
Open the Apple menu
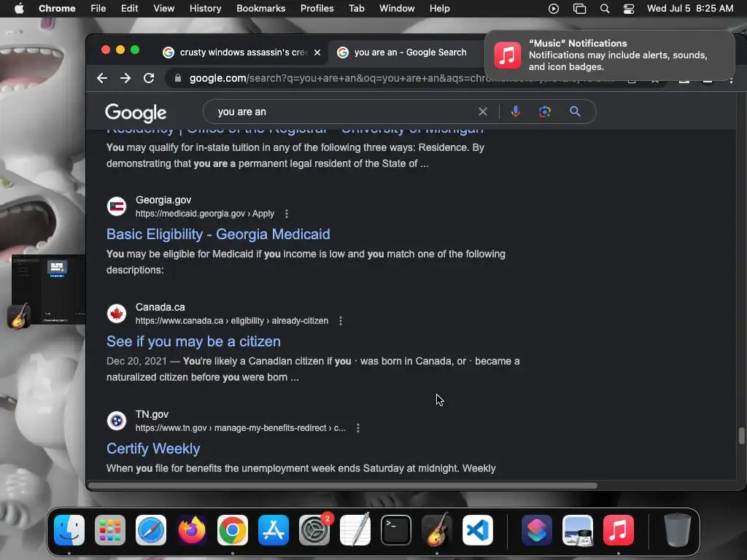point(19,9)
